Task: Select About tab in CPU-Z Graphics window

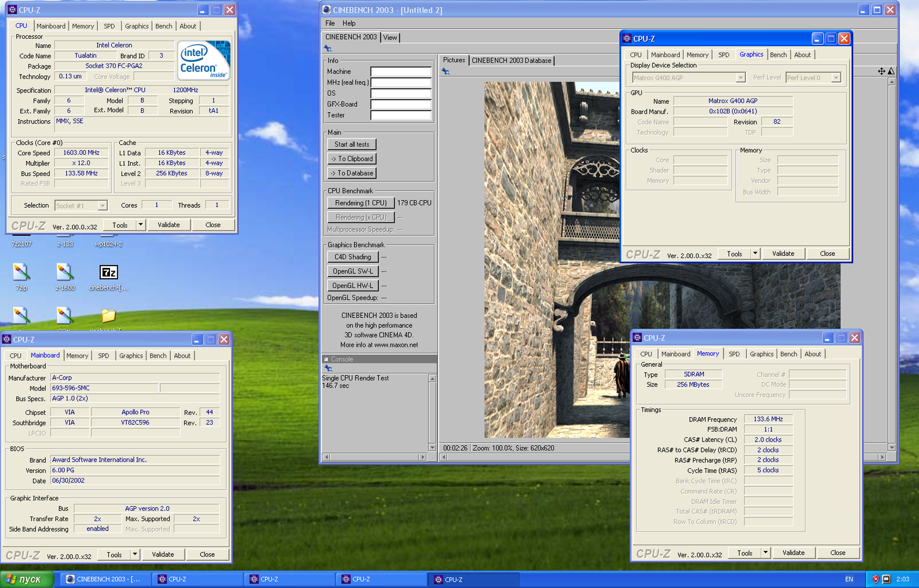Action: [x=802, y=55]
